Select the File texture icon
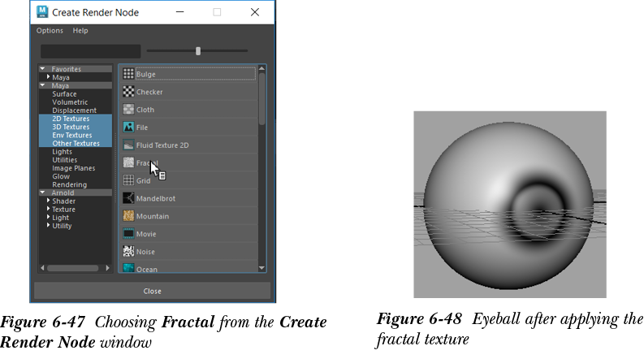 coord(128,128)
